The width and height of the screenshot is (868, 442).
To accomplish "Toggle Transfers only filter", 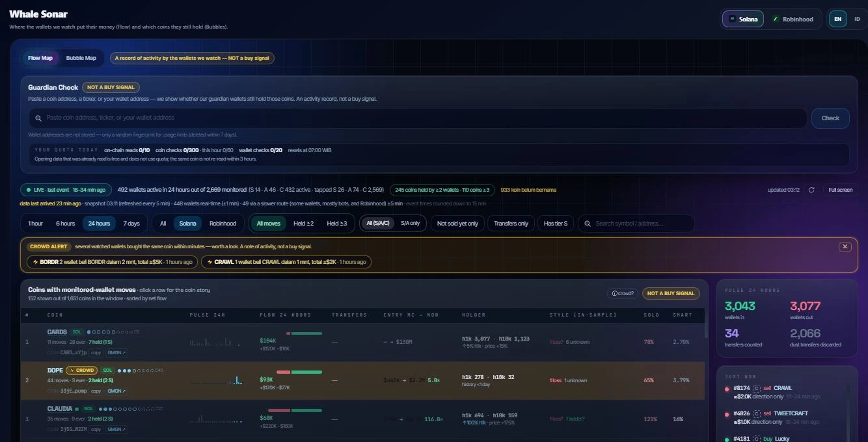I will tap(511, 224).
